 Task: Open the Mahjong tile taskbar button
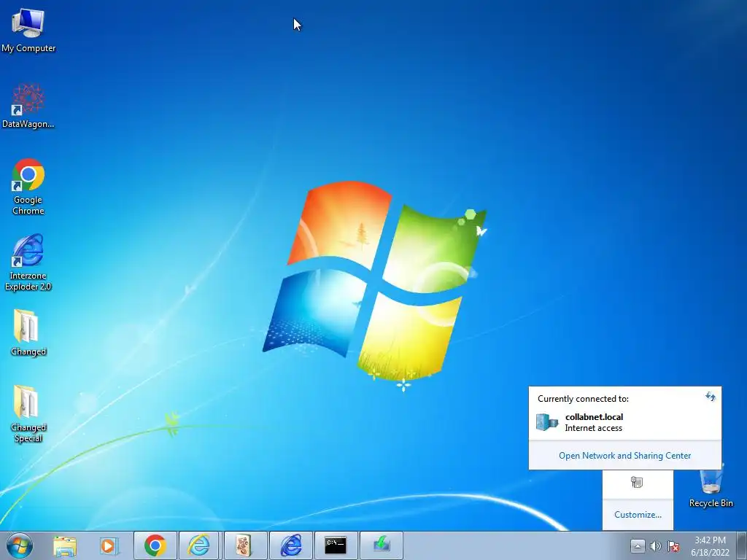click(245, 545)
